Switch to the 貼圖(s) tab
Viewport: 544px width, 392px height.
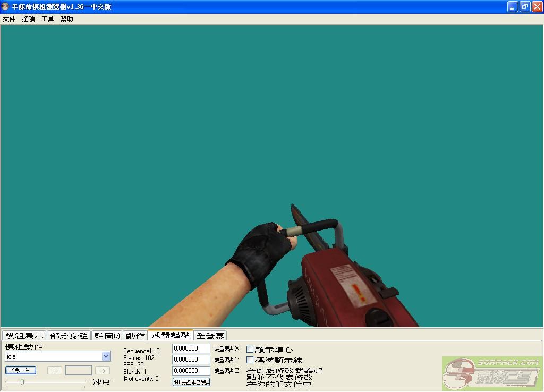(x=107, y=336)
